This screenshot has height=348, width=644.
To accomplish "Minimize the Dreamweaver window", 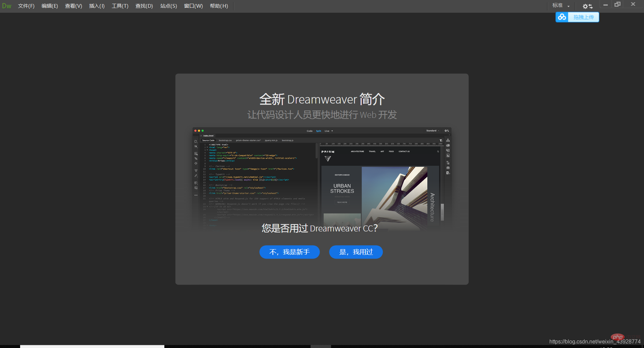I will (605, 5).
